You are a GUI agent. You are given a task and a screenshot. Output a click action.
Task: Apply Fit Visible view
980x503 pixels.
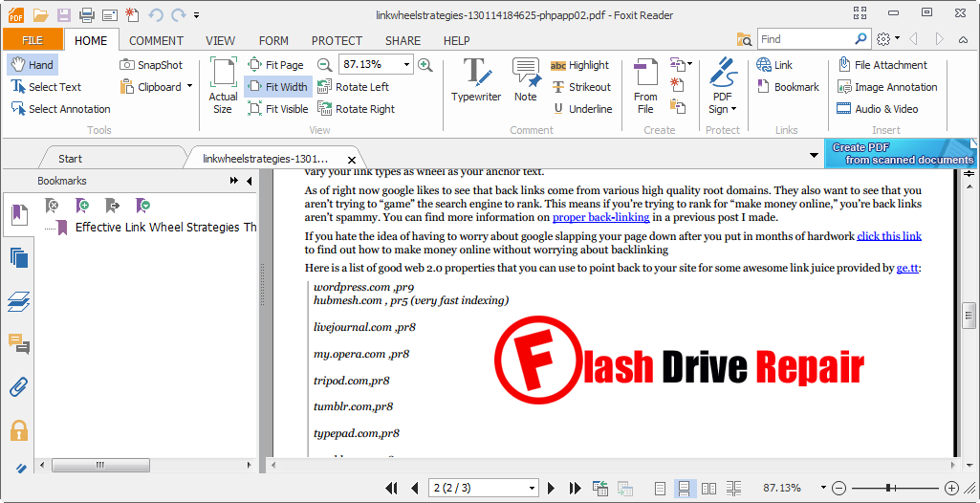(277, 109)
